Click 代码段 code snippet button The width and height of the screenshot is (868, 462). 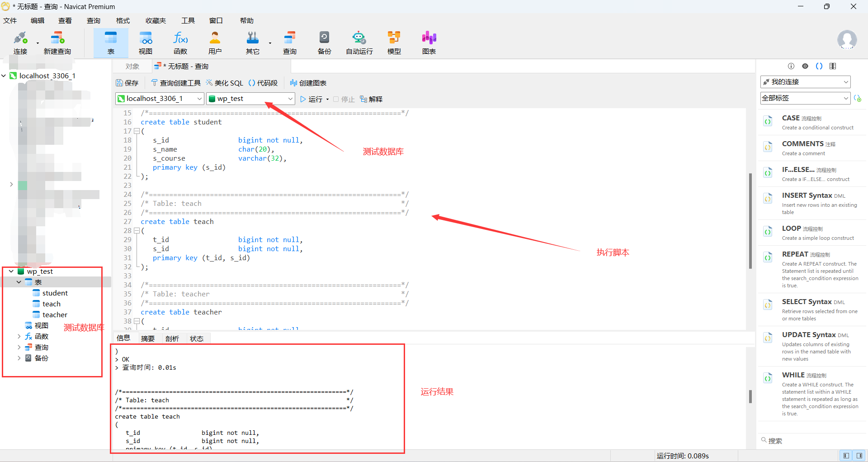coord(263,83)
